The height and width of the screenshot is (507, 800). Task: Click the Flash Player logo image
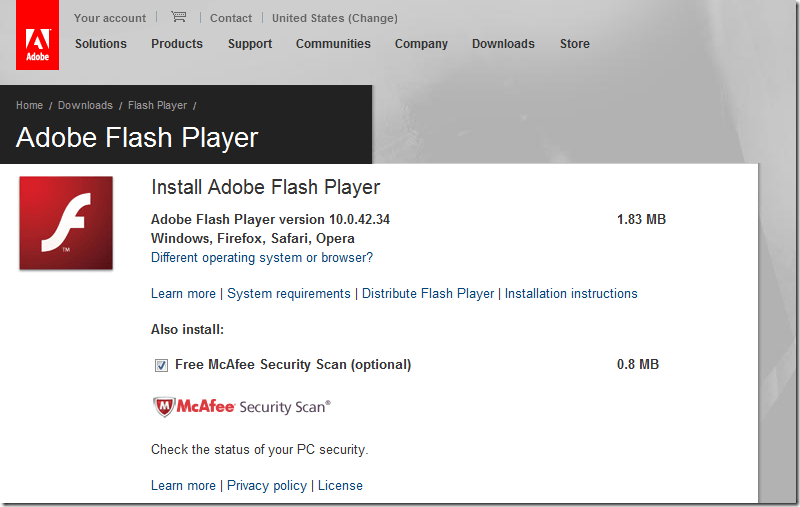coord(66,223)
